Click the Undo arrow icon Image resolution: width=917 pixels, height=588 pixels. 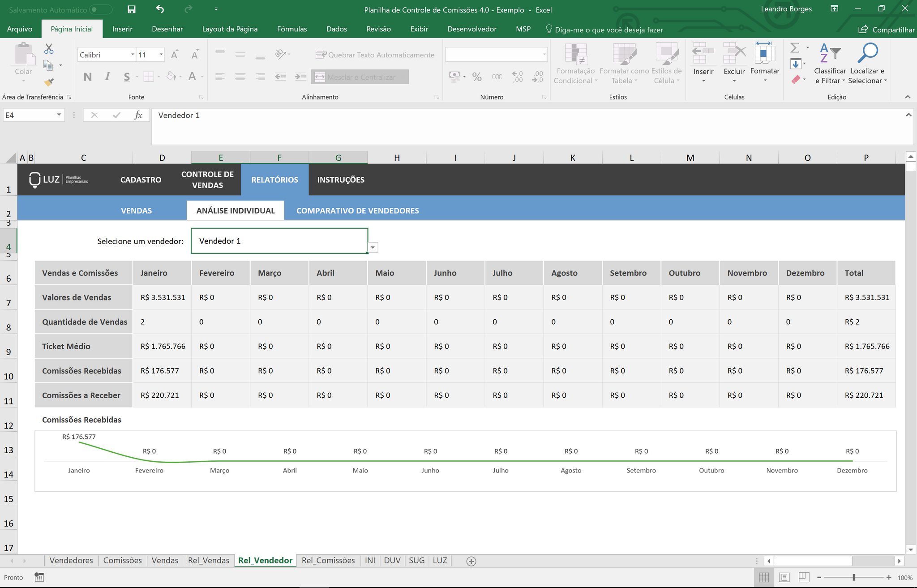(160, 9)
